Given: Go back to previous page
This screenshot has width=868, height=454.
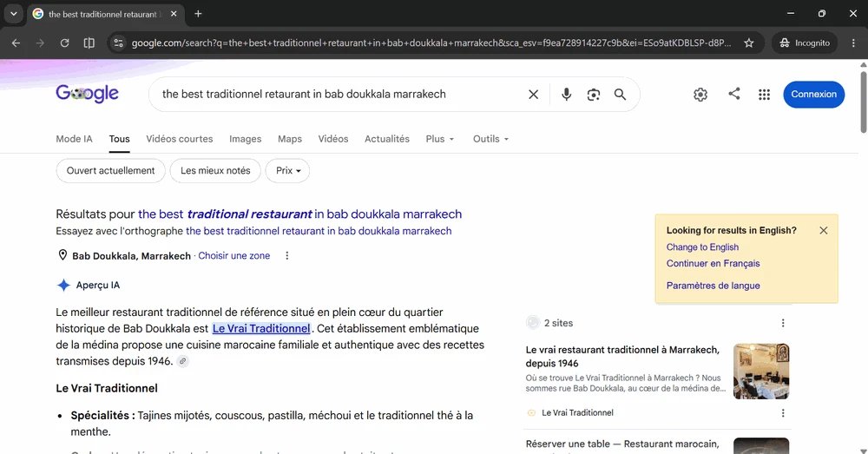Looking at the screenshot, I should pyautogui.click(x=16, y=43).
